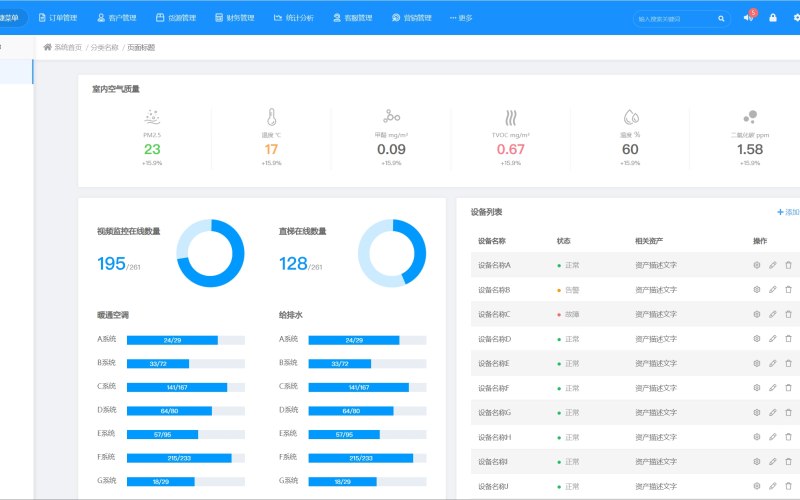800x500 pixels.
Task: Open settings gear for 设备名称D
Action: click(757, 339)
